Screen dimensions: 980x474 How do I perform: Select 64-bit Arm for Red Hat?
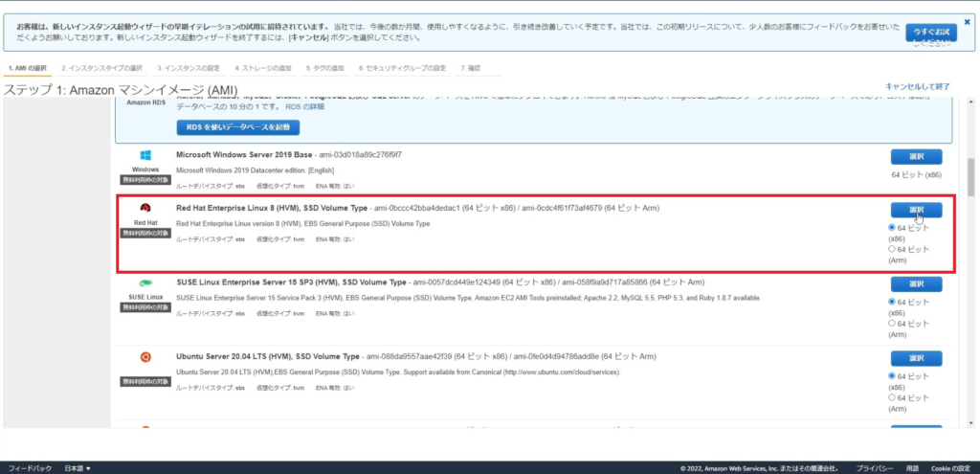click(893, 249)
